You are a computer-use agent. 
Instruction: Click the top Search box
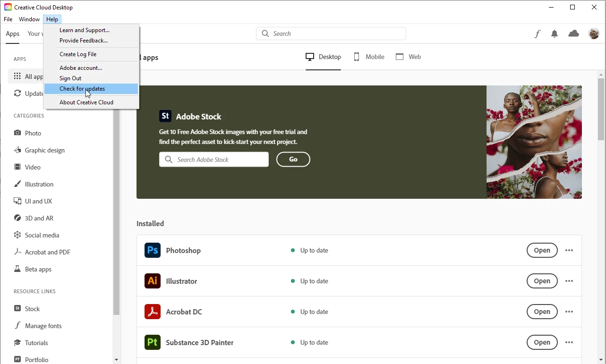[331, 34]
